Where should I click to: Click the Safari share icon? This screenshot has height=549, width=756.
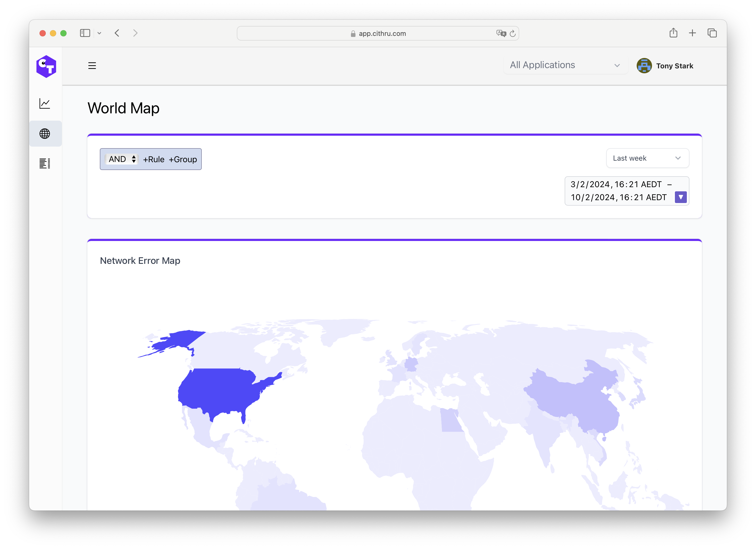673,33
